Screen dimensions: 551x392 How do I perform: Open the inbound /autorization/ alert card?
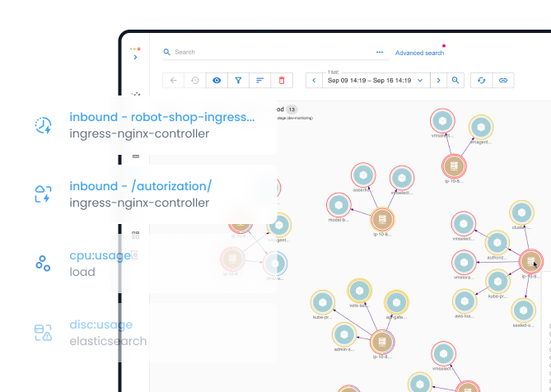tap(145, 194)
